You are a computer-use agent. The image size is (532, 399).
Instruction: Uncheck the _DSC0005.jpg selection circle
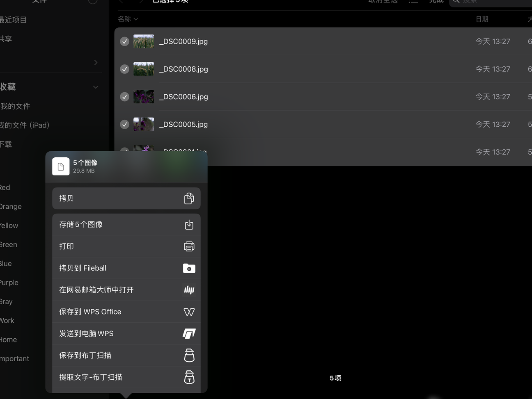[x=124, y=124]
